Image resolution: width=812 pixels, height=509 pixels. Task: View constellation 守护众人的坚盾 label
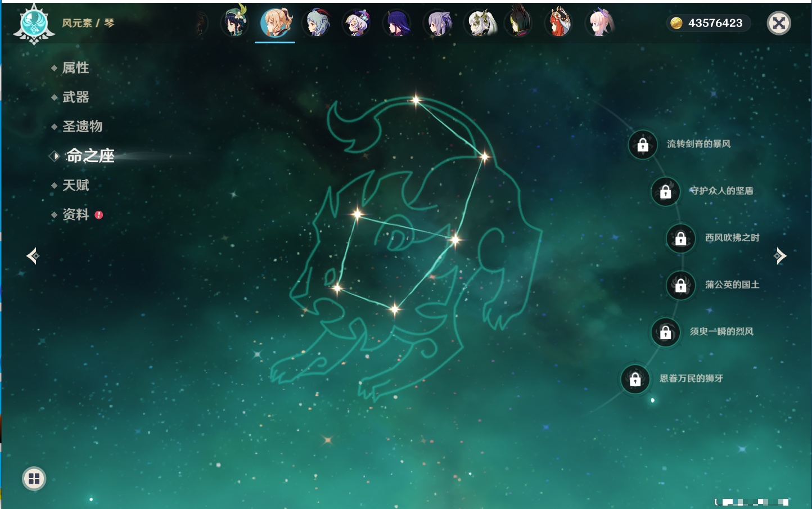[721, 191]
